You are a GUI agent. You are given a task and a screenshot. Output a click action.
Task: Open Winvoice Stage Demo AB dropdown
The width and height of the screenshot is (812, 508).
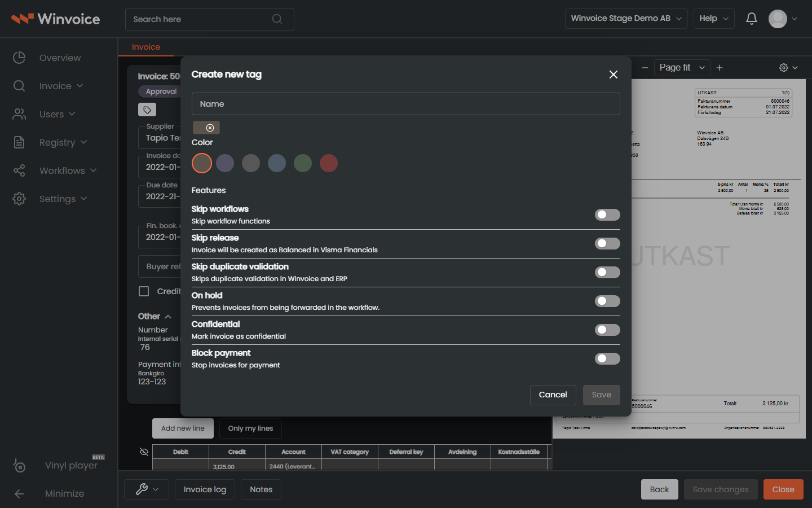coord(626,19)
